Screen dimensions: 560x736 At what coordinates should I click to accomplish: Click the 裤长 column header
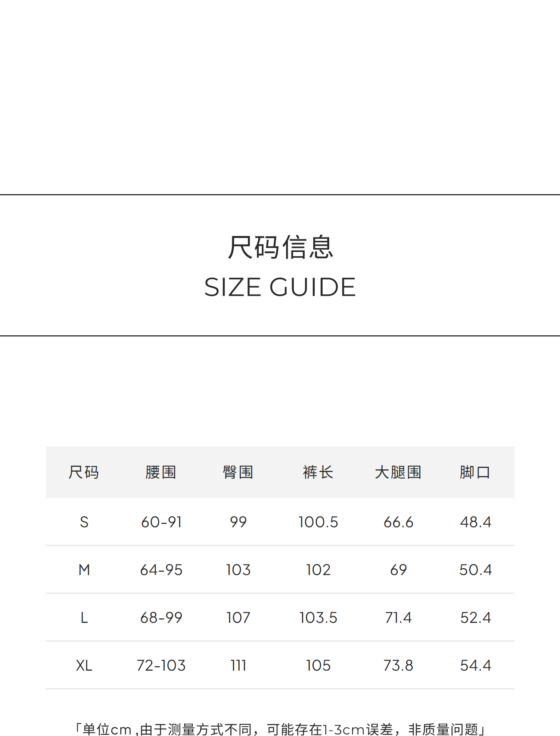[x=318, y=472]
